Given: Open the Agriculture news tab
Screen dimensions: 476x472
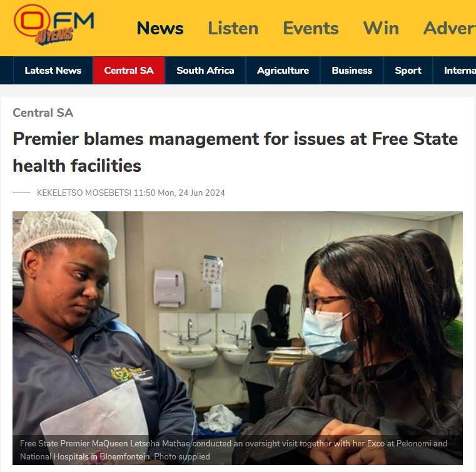Looking at the screenshot, I should click(283, 71).
